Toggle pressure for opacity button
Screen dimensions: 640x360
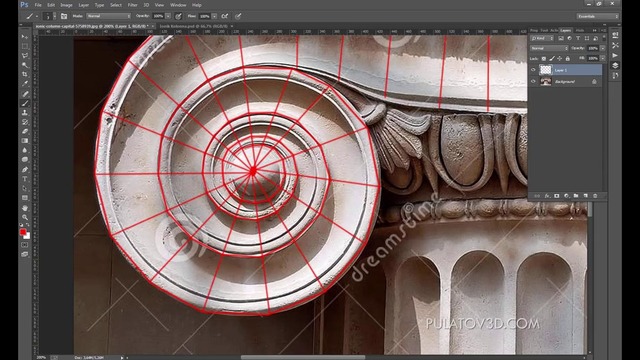[x=178, y=16]
